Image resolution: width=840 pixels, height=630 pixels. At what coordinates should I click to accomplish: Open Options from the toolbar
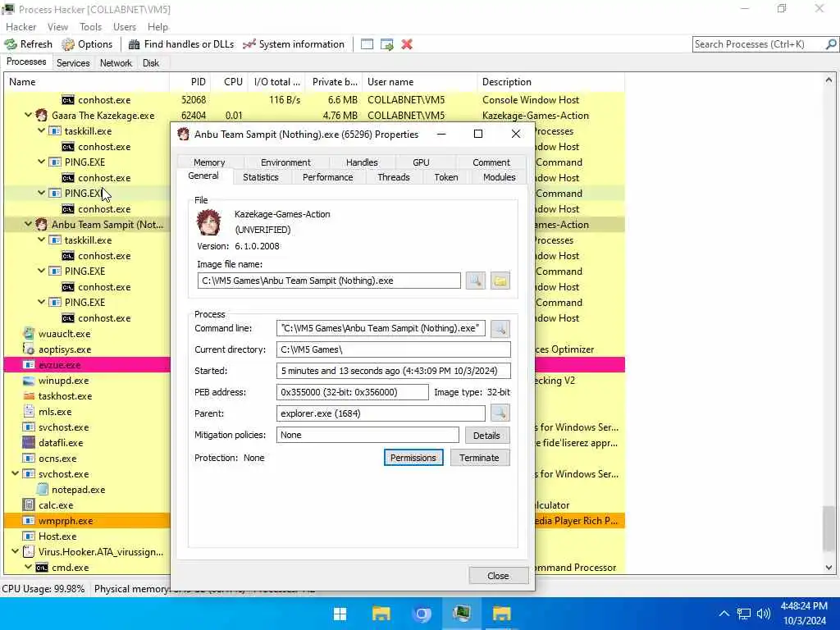(x=87, y=44)
